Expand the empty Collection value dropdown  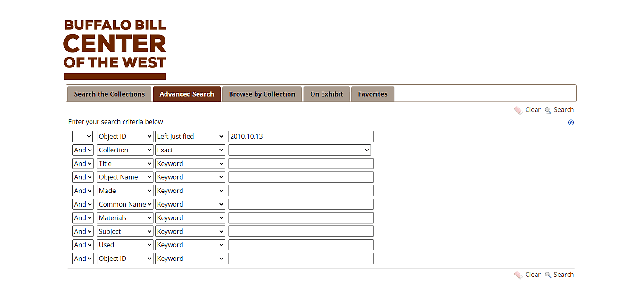299,150
